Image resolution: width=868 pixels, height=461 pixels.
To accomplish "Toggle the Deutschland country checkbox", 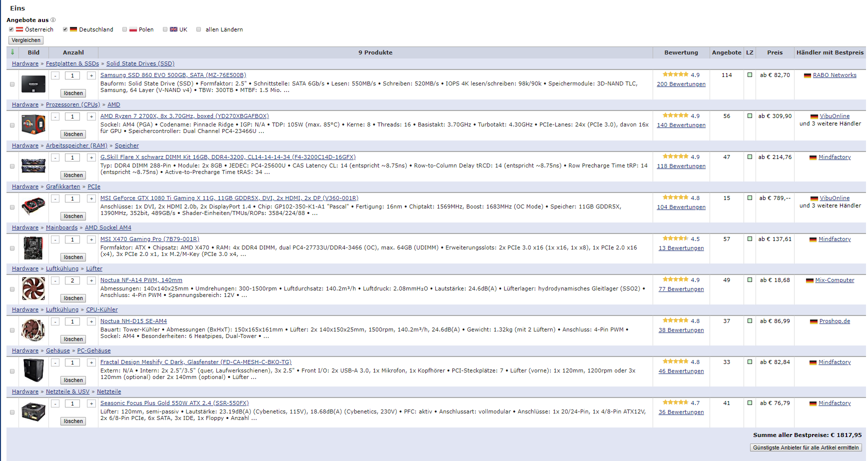I will pyautogui.click(x=65, y=29).
